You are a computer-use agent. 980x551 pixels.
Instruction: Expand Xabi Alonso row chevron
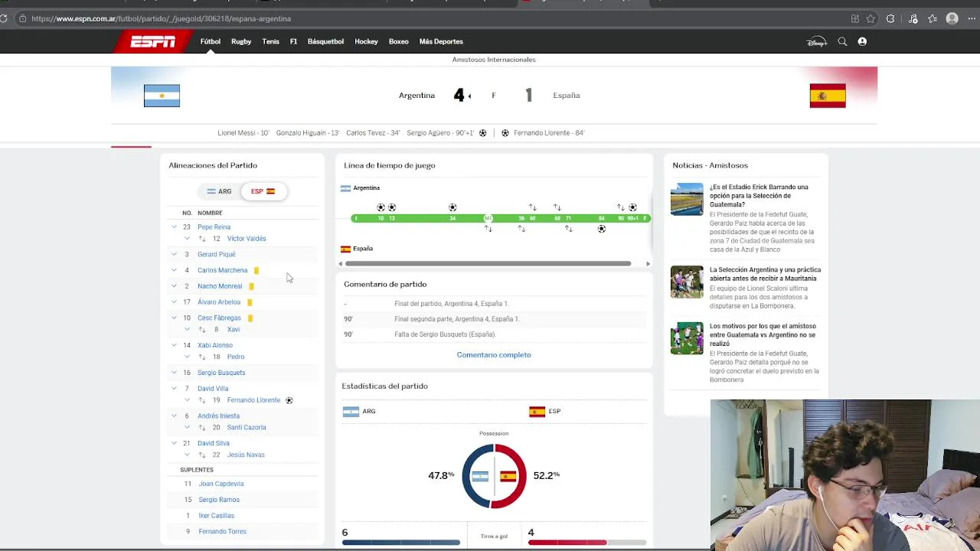174,345
